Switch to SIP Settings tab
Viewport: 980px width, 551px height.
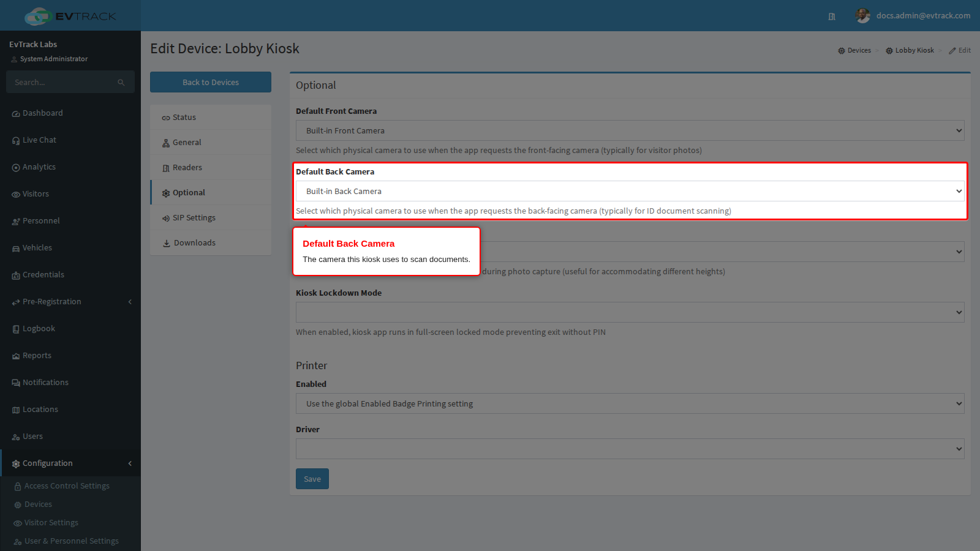pos(211,218)
